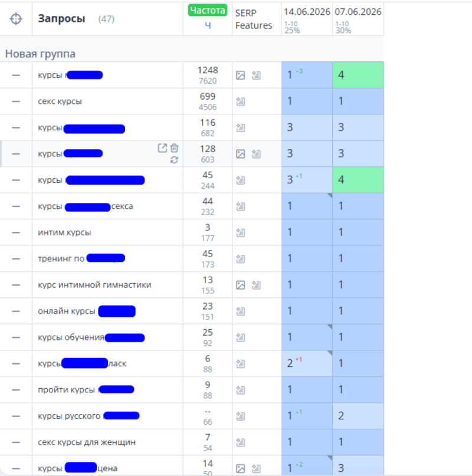Viewport: 472px width, 476px height.
Task: Click the green position 4 cell in the 45 / 244 row
Action: [358, 180]
